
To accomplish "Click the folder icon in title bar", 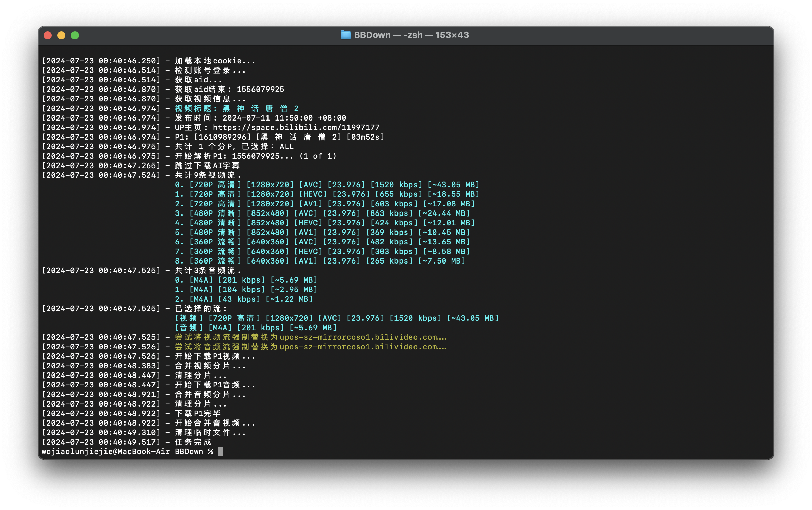I will point(345,35).
